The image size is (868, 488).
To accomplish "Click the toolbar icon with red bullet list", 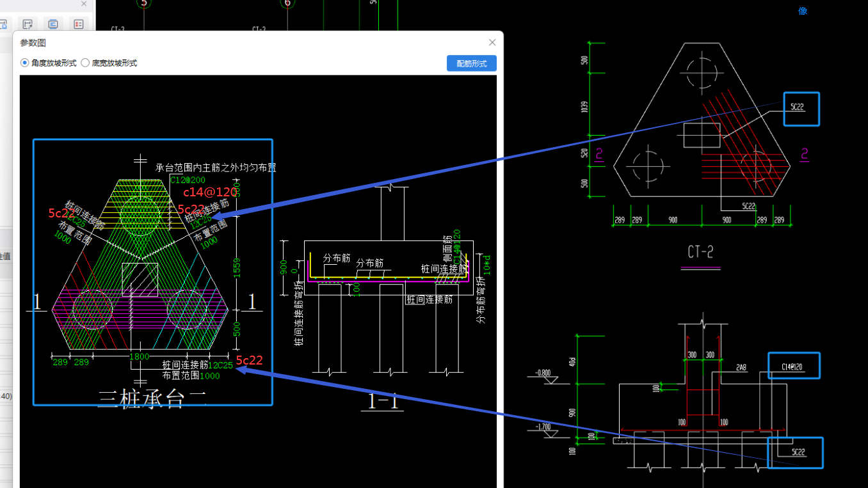I will (79, 24).
